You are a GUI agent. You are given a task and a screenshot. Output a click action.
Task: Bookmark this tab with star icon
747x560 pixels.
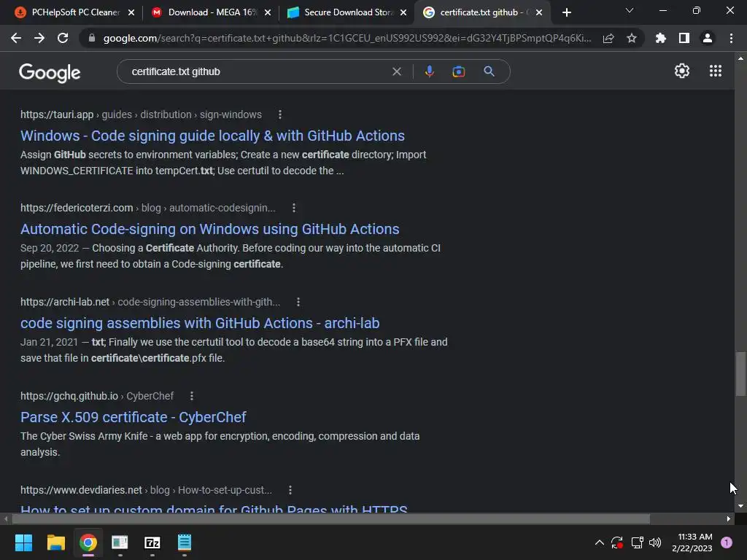point(632,38)
